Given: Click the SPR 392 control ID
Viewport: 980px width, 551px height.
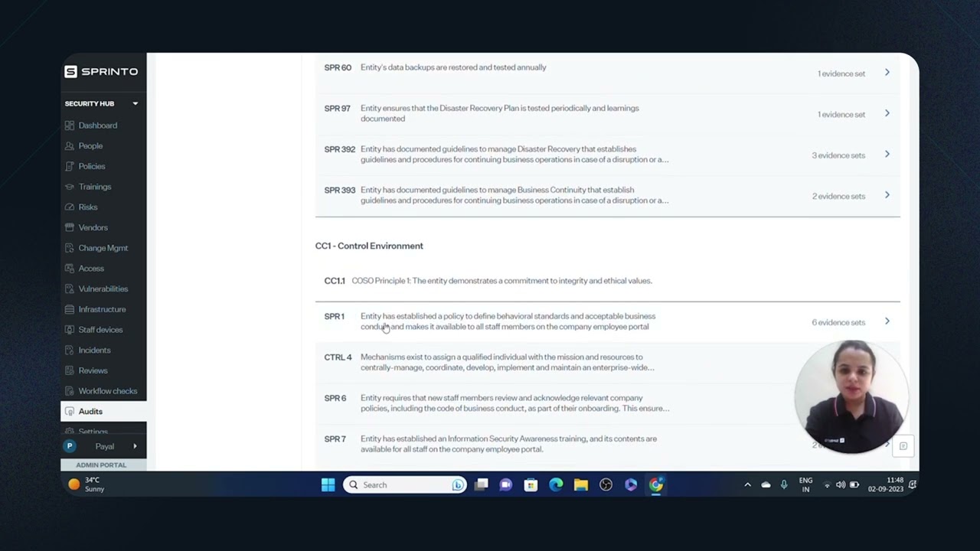Looking at the screenshot, I should (x=340, y=149).
